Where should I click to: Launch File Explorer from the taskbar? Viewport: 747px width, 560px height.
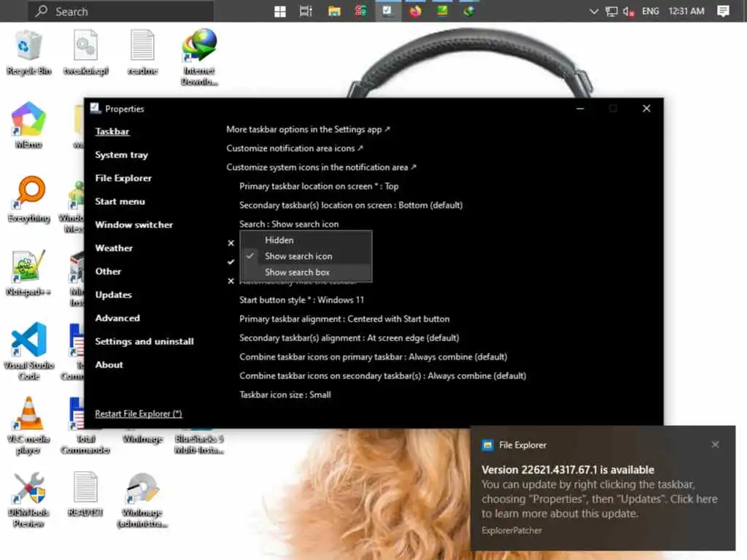pos(334,12)
